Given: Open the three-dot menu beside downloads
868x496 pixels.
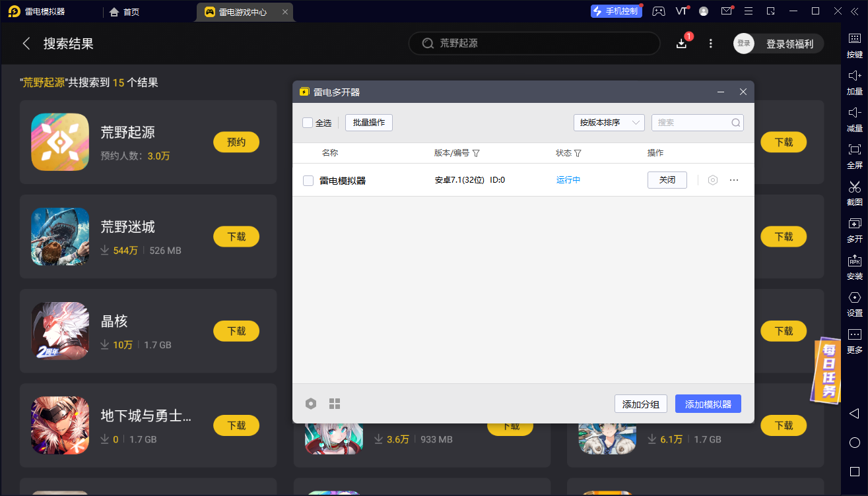Looking at the screenshot, I should (x=711, y=44).
